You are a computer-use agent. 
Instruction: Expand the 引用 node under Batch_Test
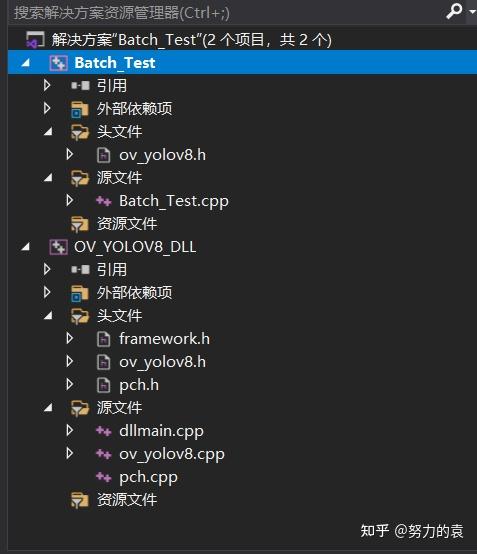(x=47, y=86)
